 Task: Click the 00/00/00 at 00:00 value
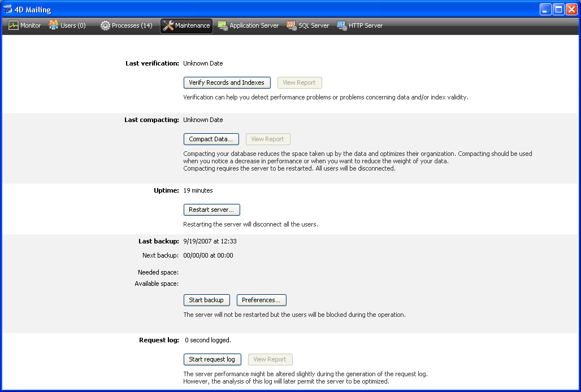[x=208, y=255]
